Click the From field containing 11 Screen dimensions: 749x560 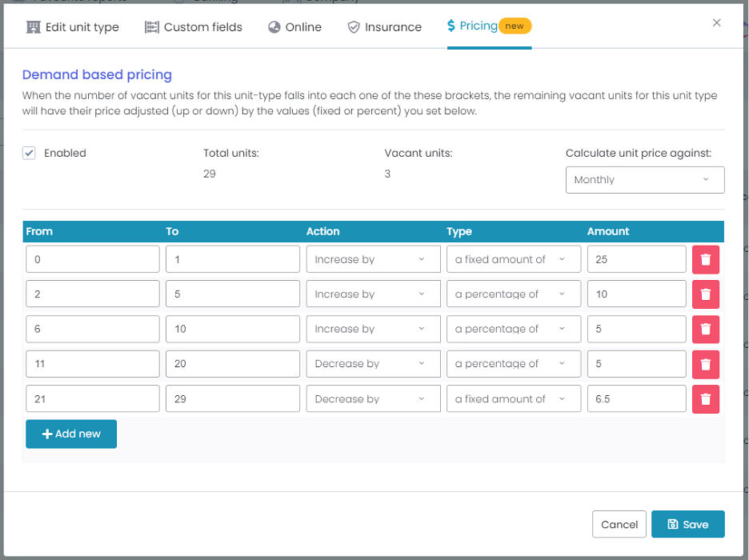click(x=93, y=364)
